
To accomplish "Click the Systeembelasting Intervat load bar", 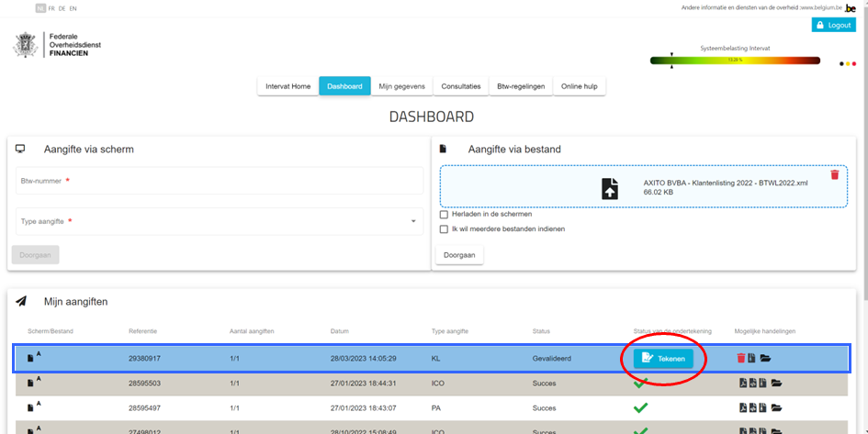I will tap(735, 61).
